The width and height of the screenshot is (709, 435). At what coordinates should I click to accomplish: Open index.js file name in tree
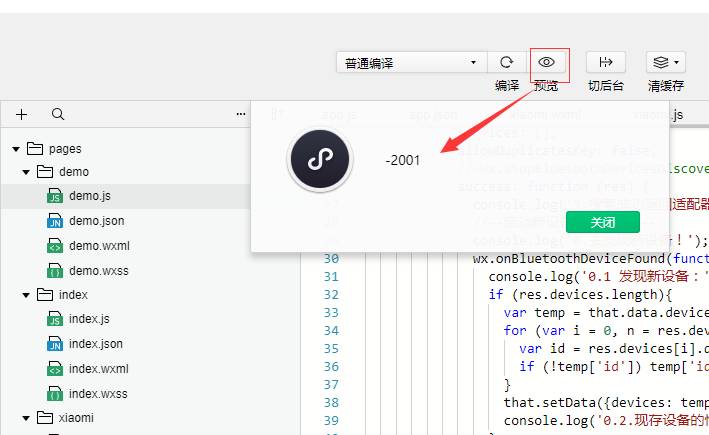[89, 319]
